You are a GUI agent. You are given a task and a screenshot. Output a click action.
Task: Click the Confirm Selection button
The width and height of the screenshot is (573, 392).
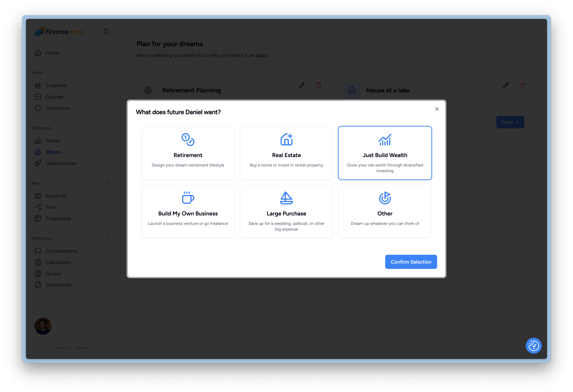(411, 262)
